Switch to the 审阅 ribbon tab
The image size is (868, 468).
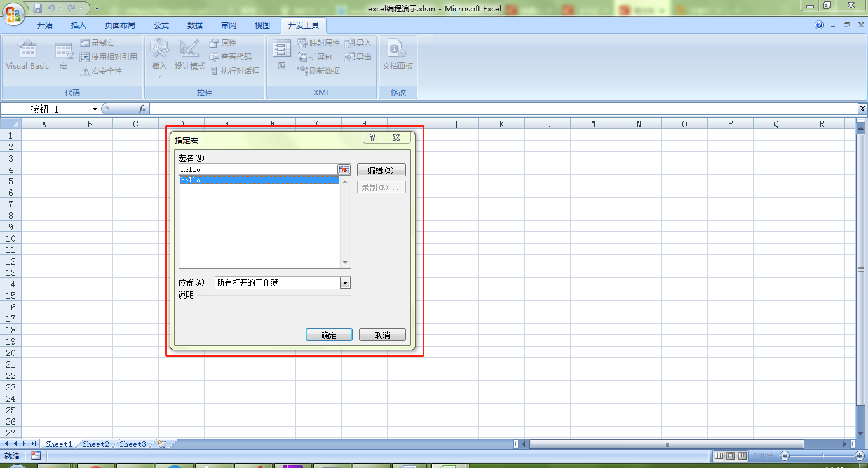tap(229, 25)
